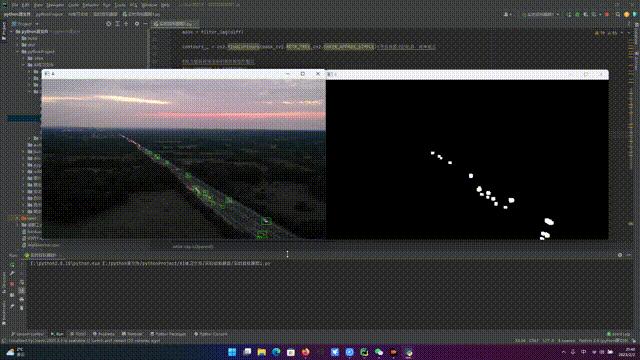Click the python command path in Run console

pos(150,264)
